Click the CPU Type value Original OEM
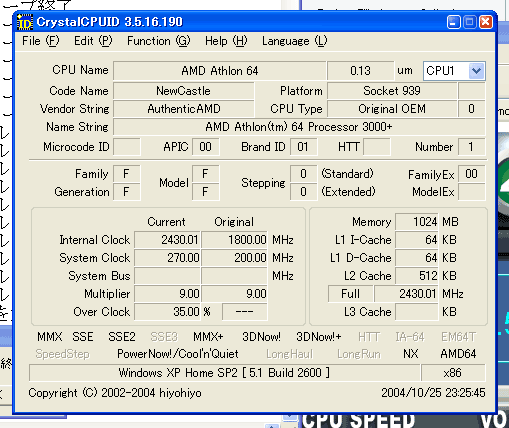Screen dimensions: 509x428 click(x=392, y=109)
